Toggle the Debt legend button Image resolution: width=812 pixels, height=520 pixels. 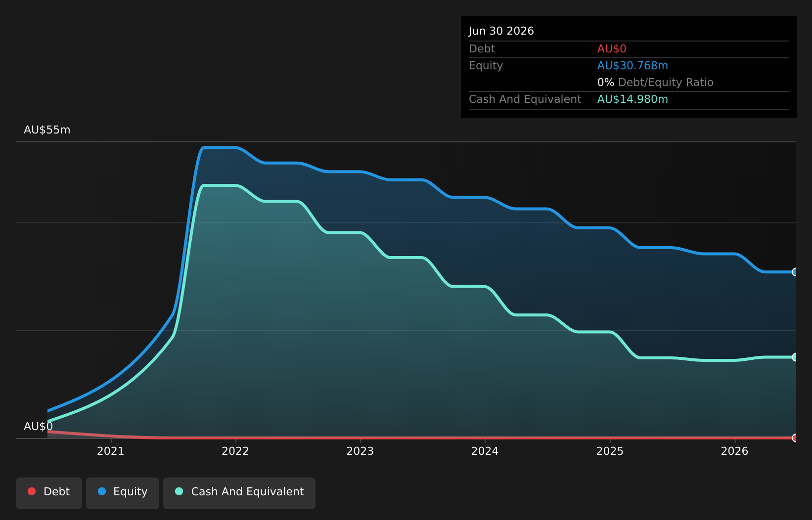pos(49,493)
